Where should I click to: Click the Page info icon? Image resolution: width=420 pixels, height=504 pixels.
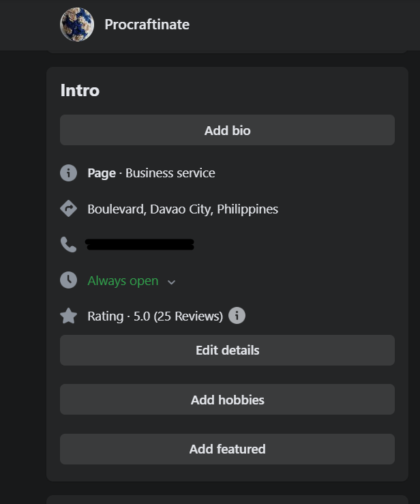pyautogui.click(x=69, y=173)
